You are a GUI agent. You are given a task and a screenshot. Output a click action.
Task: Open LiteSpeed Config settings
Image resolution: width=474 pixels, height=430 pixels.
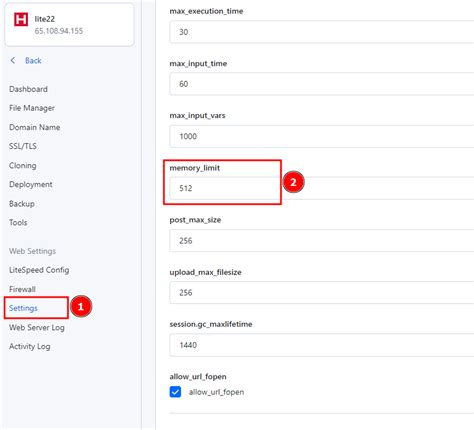(39, 270)
